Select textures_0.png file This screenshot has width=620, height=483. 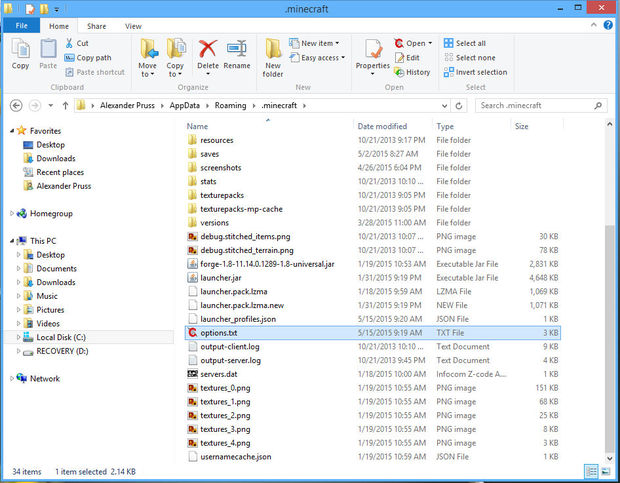pos(225,388)
